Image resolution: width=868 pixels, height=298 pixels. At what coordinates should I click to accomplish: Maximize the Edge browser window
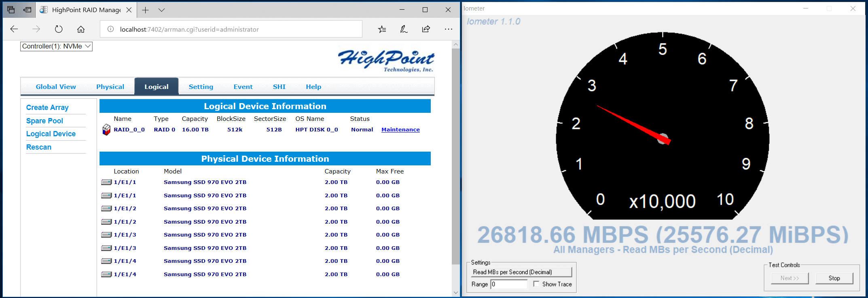425,10
